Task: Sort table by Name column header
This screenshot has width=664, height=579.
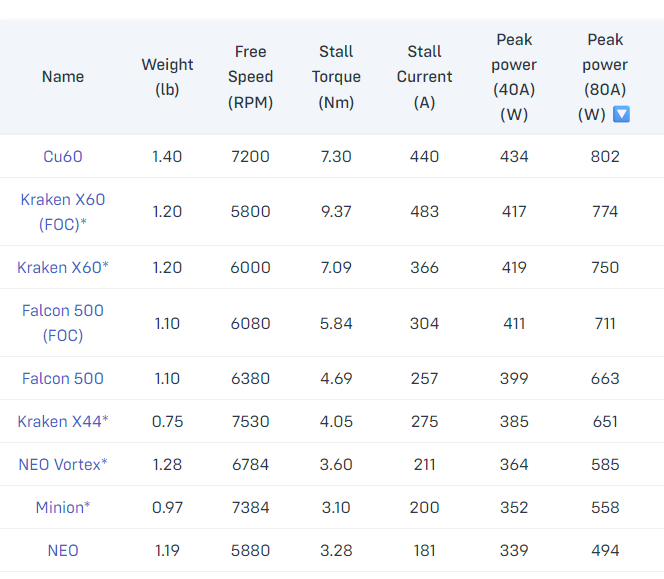Action: click(63, 77)
